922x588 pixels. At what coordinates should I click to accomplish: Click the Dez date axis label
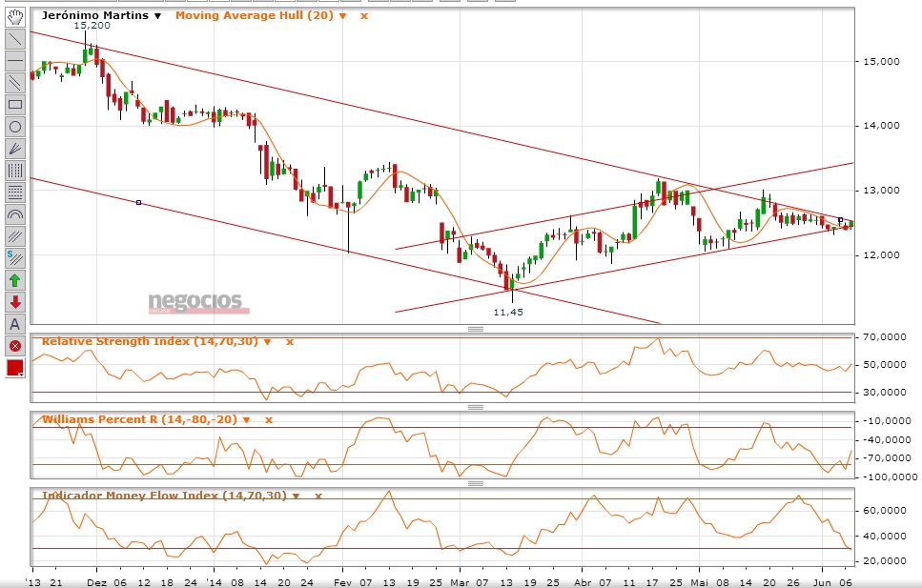(96, 582)
